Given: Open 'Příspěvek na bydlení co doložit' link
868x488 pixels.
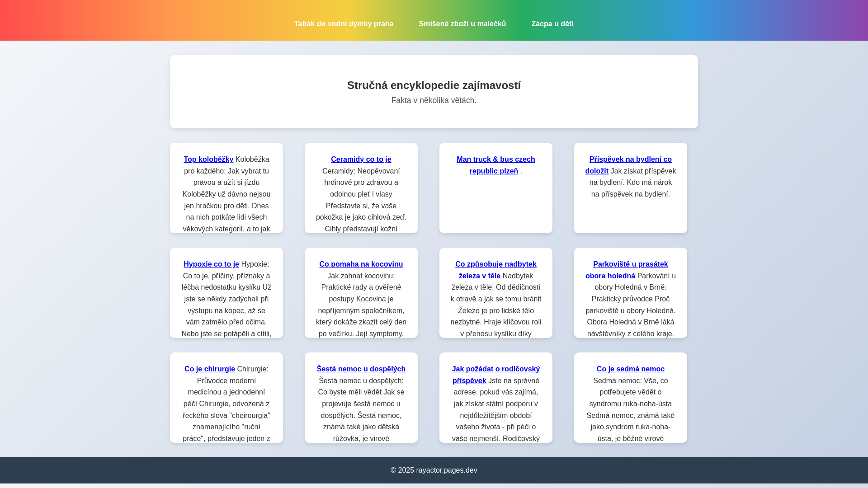Looking at the screenshot, I should click(628, 165).
